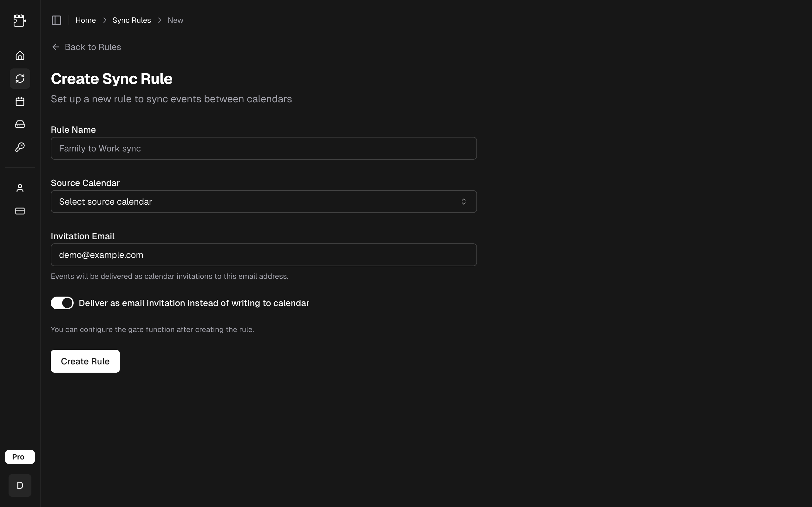
Task: Navigate to Home via the breadcrumb
Action: pyautogui.click(x=86, y=20)
